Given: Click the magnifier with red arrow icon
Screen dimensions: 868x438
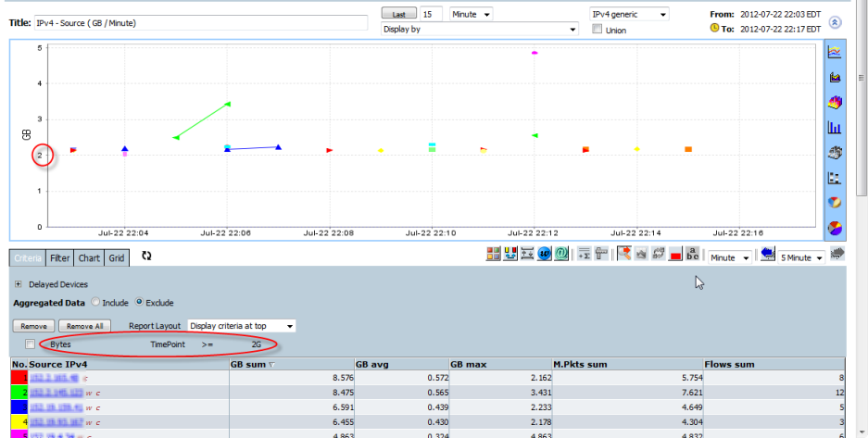Looking at the screenshot, I should click(624, 254).
